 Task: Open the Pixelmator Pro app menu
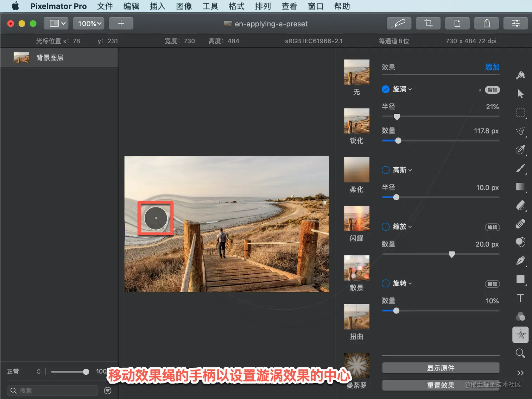pyautogui.click(x=58, y=6)
